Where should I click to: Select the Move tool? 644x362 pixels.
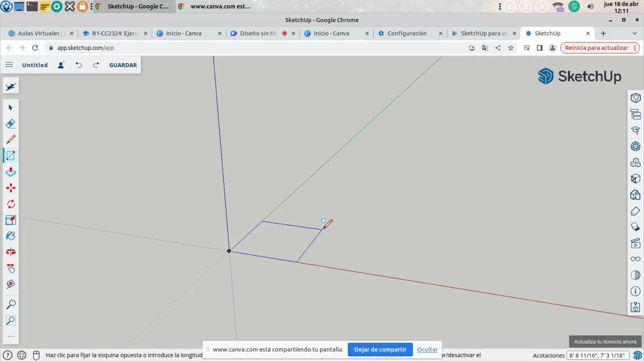[11, 188]
